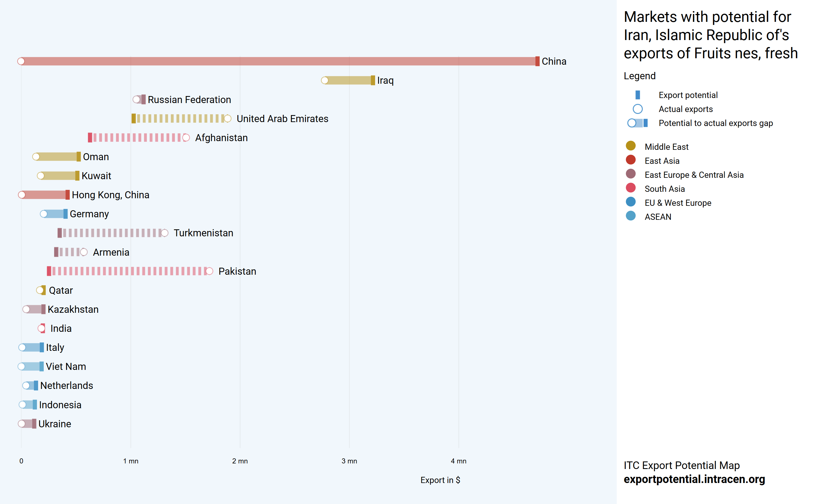
Task: Click Turkmenistan's export potential marker
Action: tap(59, 233)
